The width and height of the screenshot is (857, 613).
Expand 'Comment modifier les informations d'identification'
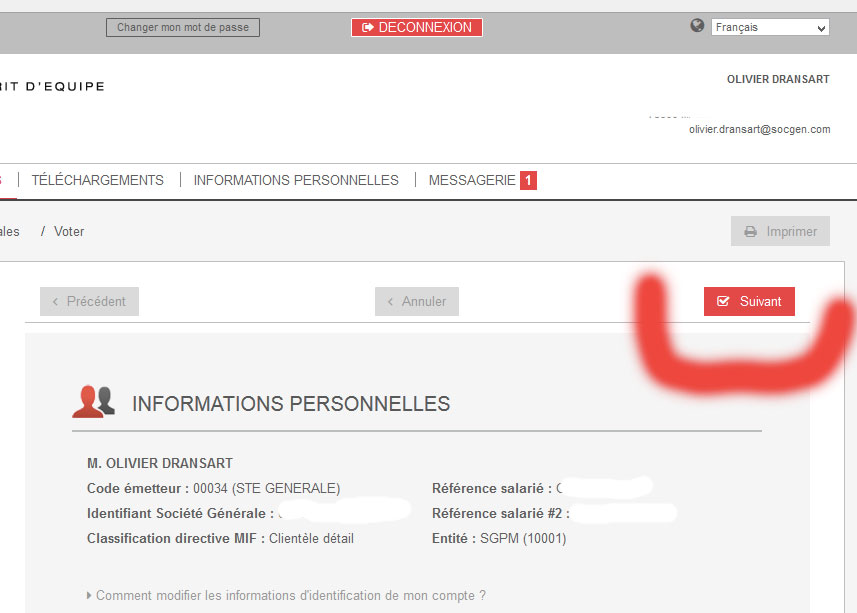point(286,596)
